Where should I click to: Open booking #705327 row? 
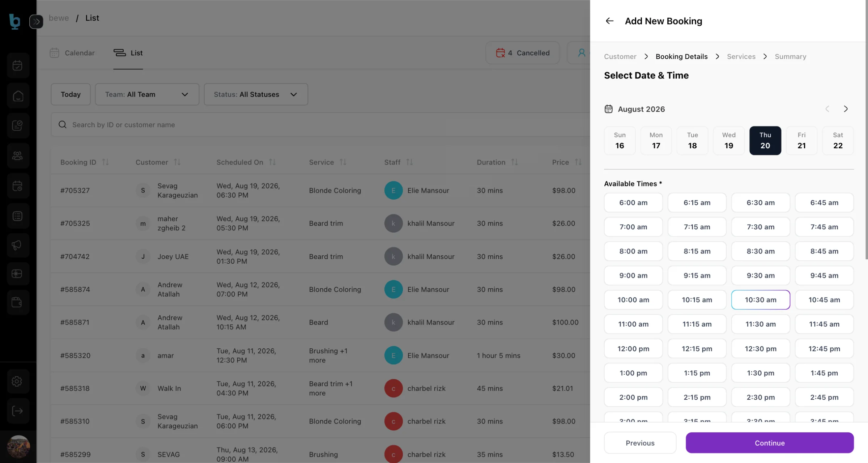(320, 190)
